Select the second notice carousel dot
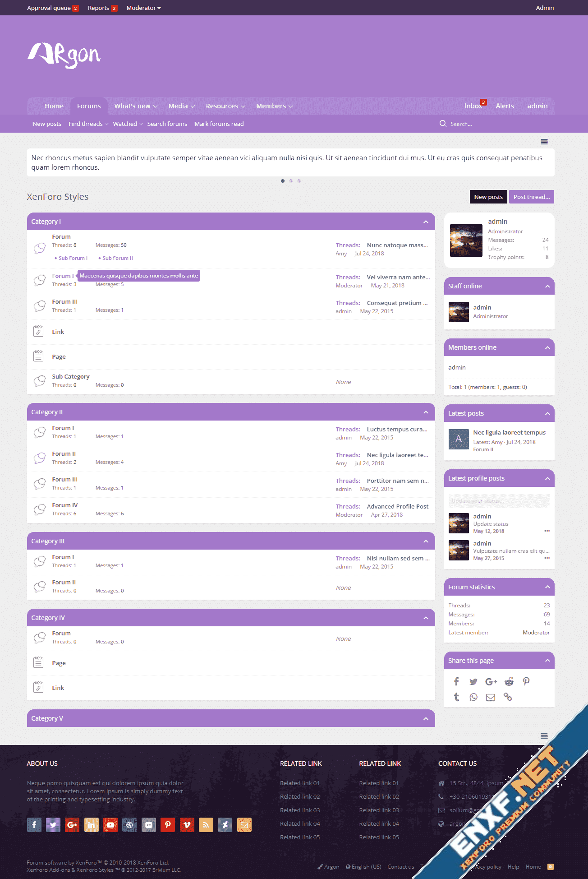Screen dimensions: 588x879 [291, 181]
